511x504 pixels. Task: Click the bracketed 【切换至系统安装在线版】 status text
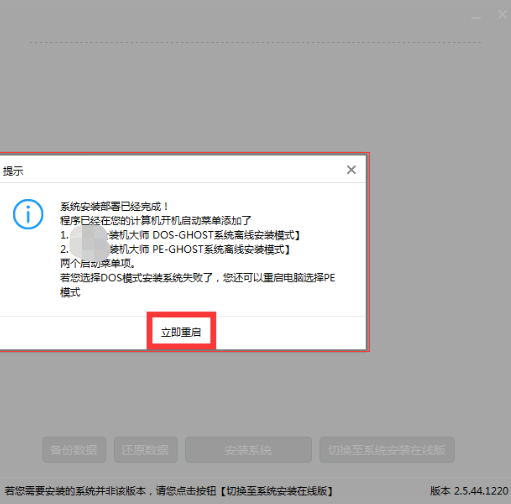point(277,491)
